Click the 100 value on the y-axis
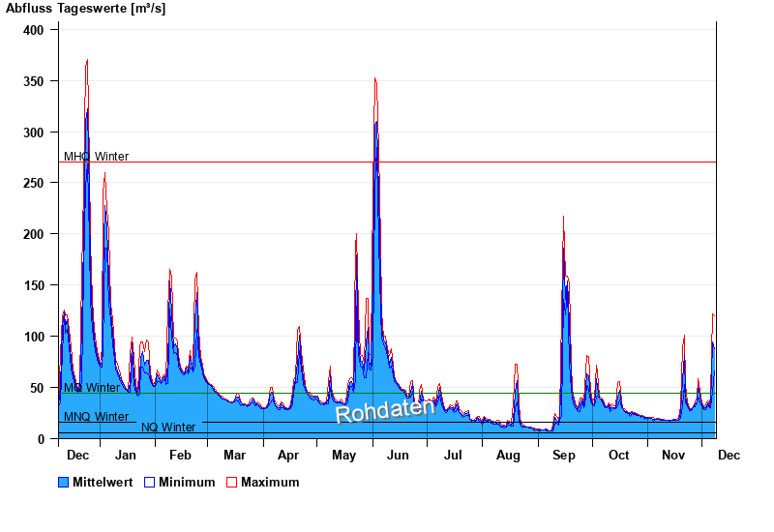The image size is (774, 532). [34, 337]
